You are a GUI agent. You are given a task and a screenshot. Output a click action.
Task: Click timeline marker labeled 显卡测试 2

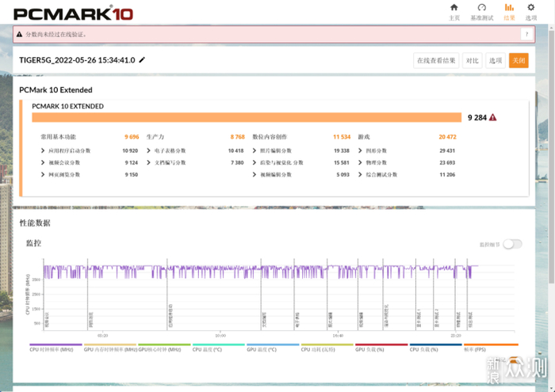(437, 318)
